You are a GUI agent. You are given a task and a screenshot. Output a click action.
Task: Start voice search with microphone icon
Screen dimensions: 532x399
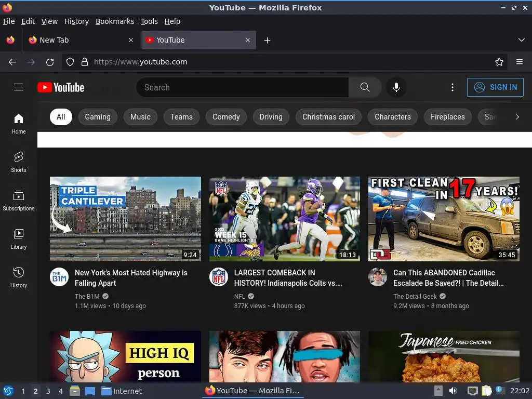396,87
